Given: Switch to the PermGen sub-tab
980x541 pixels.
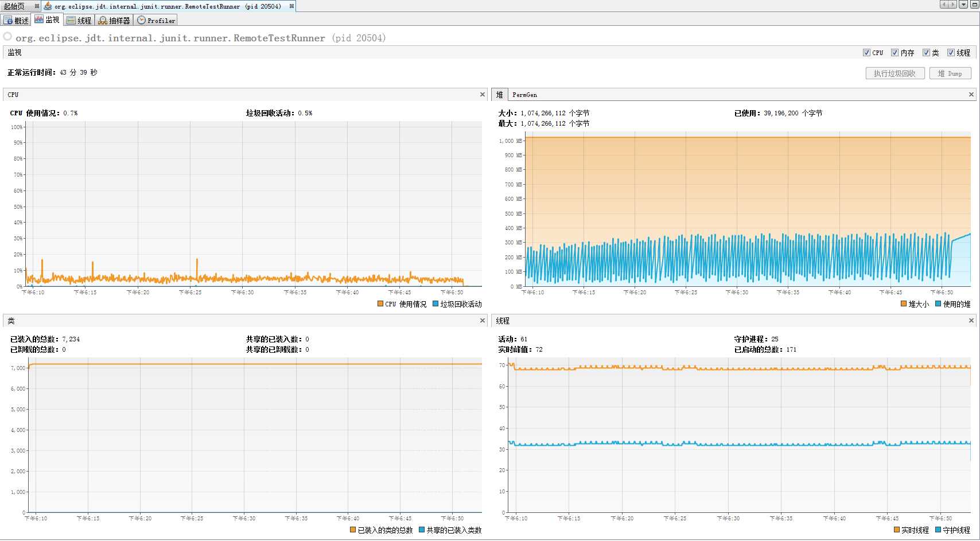Looking at the screenshot, I should coord(524,95).
